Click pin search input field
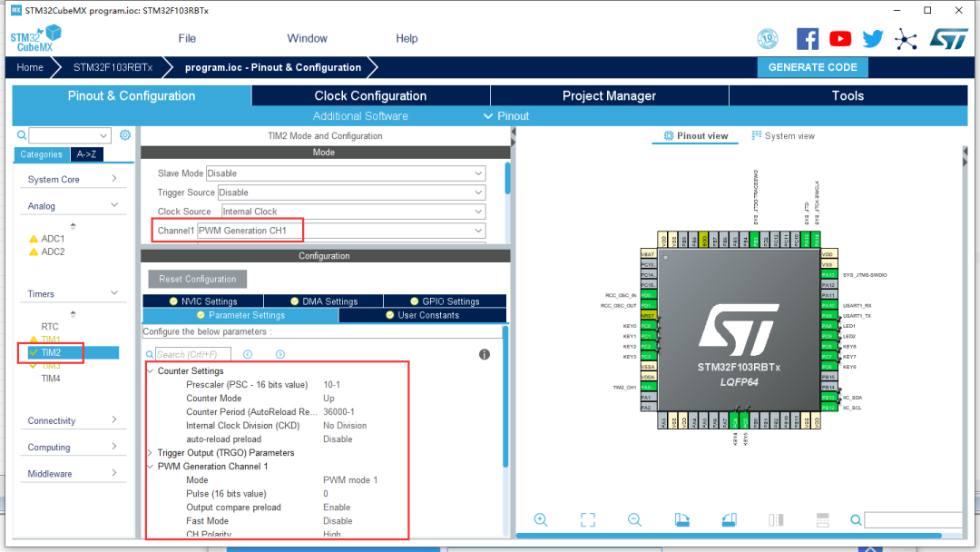Image resolution: width=980 pixels, height=552 pixels. [x=914, y=519]
